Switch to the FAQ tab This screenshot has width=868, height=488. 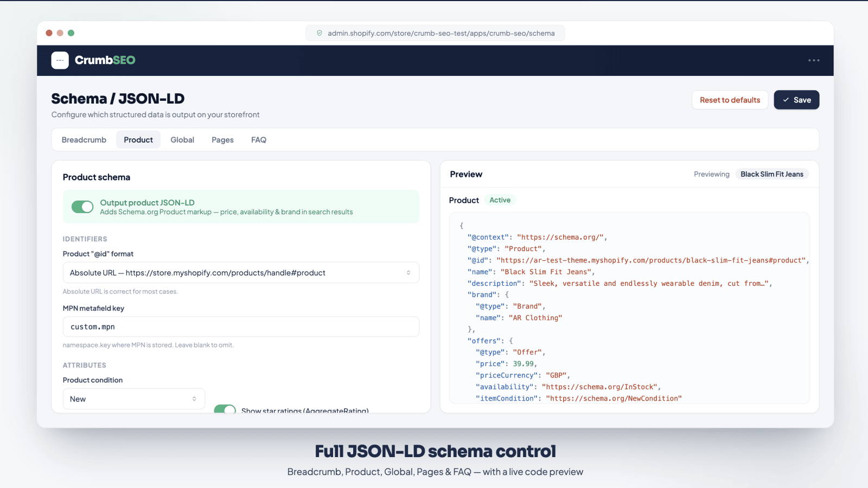coord(259,140)
